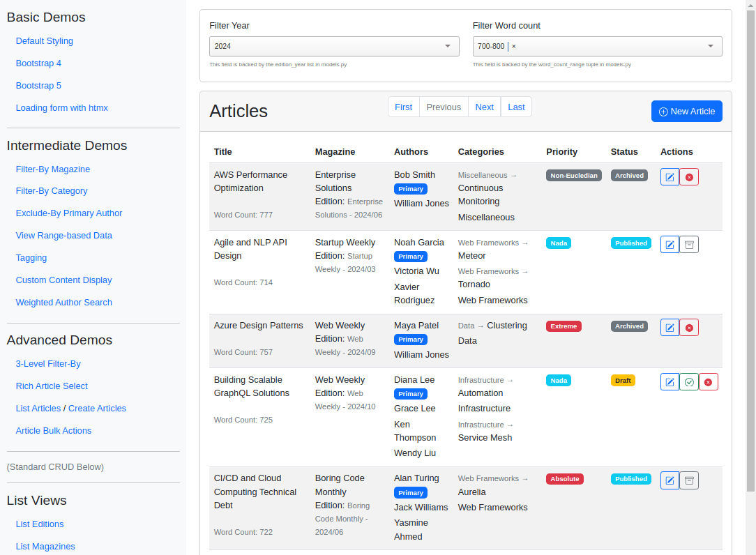Delete the Azure Design Patterns article

pyautogui.click(x=689, y=327)
